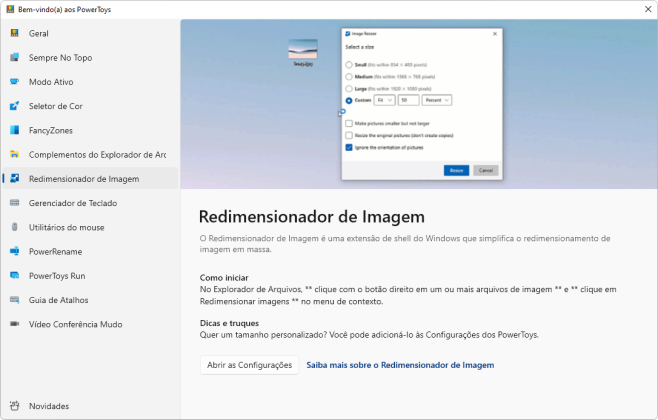Open the Utilitários do mouse icon
Screen dimensions: 658x420
pyautogui.click(x=15, y=227)
